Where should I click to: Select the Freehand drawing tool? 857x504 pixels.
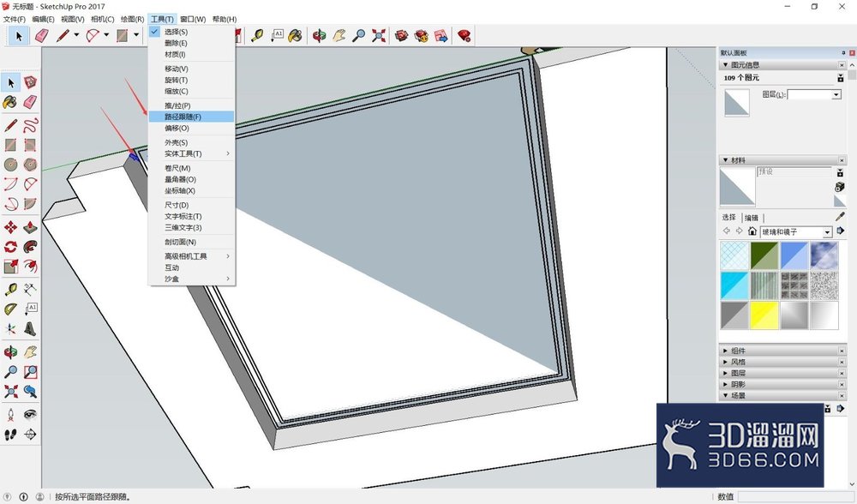click(x=30, y=125)
